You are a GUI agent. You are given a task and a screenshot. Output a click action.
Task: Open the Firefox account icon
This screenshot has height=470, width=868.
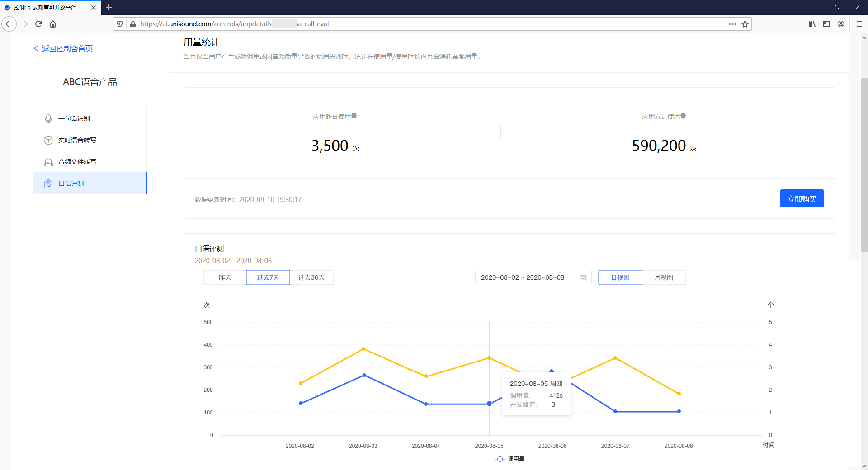[841, 24]
